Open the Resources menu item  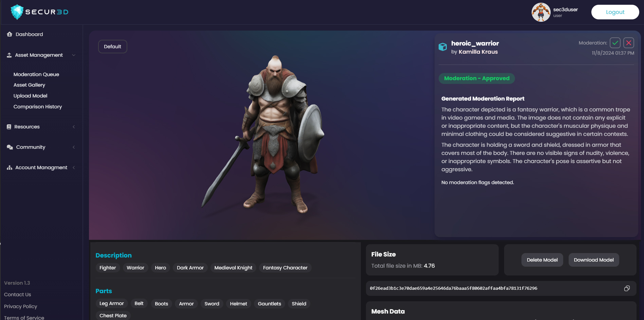coord(27,127)
